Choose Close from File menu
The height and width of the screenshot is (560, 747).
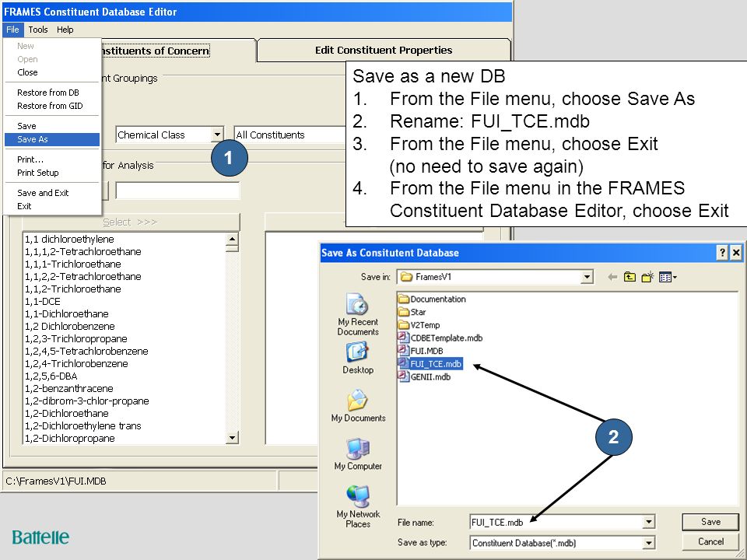[52, 72]
